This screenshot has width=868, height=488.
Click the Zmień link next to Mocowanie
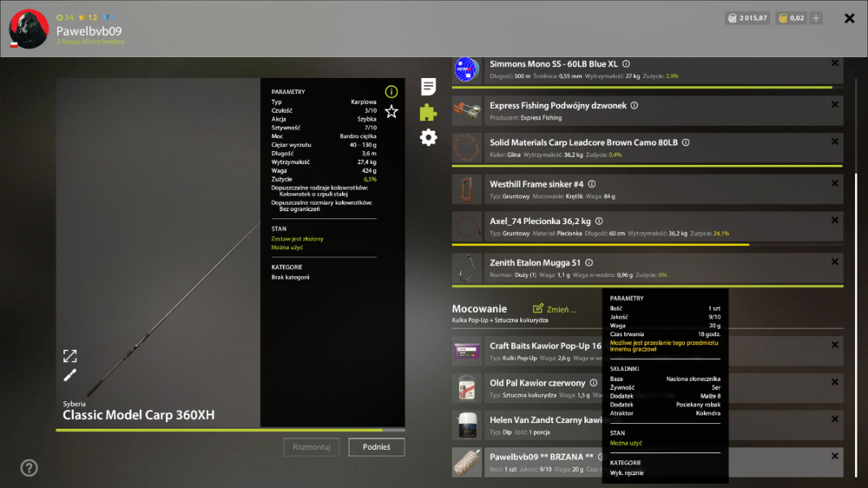[x=554, y=309]
